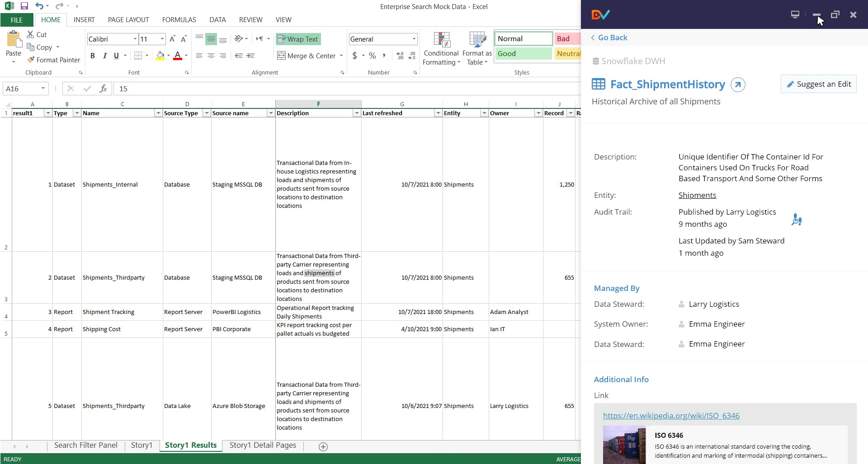Open Owner column filter dropdown
Image resolution: width=868 pixels, height=464 pixels.
coord(538,113)
